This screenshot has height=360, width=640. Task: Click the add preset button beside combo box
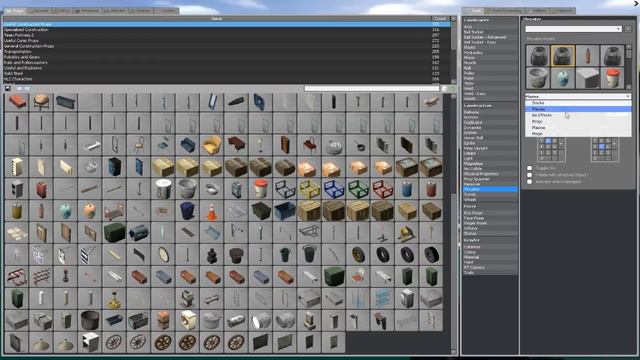pyautogui.click(x=628, y=29)
